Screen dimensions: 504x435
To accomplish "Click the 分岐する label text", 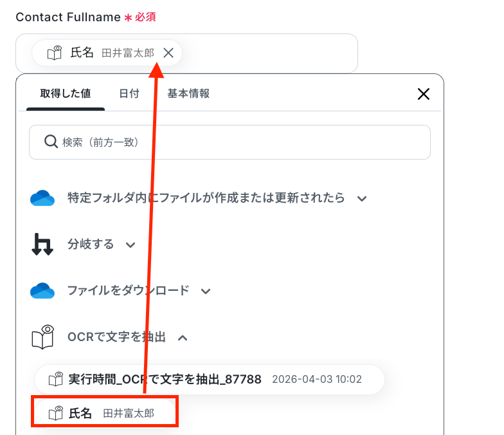I will point(91,245).
